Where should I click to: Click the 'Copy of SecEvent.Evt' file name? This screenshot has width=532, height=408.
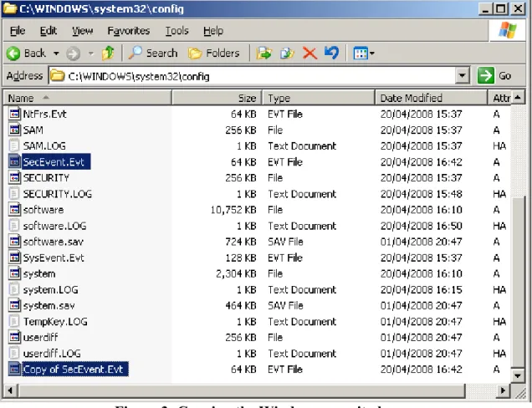[73, 369]
